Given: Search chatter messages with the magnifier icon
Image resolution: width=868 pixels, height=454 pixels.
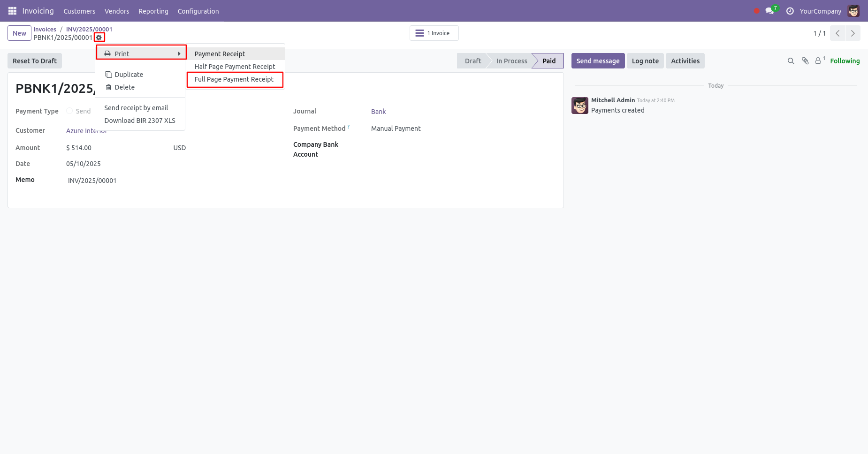Looking at the screenshot, I should (x=791, y=61).
